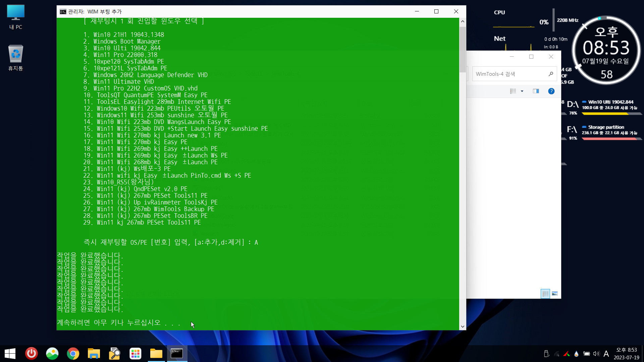Viewport: 644px width, 362px height.
Task: Click the 'Win11 Wifi 270mb kj Easy PE' line
Action: point(136,142)
